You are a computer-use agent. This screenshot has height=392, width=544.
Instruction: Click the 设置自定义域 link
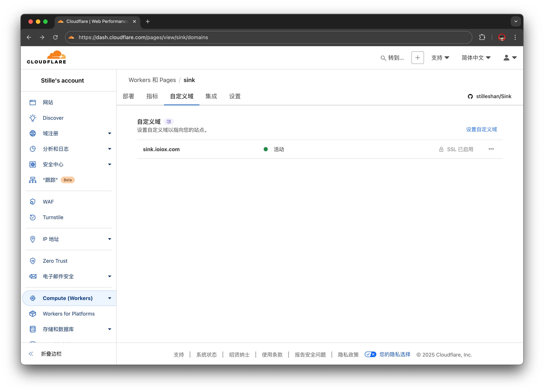click(481, 129)
